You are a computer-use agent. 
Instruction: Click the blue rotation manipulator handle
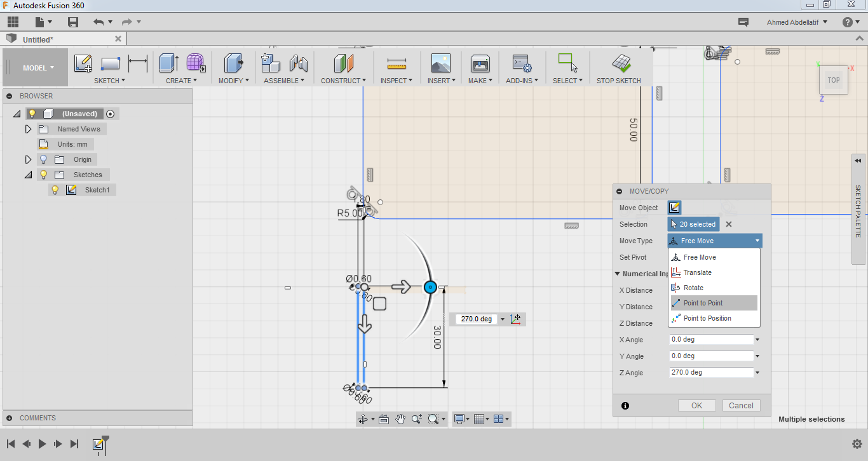(x=430, y=287)
